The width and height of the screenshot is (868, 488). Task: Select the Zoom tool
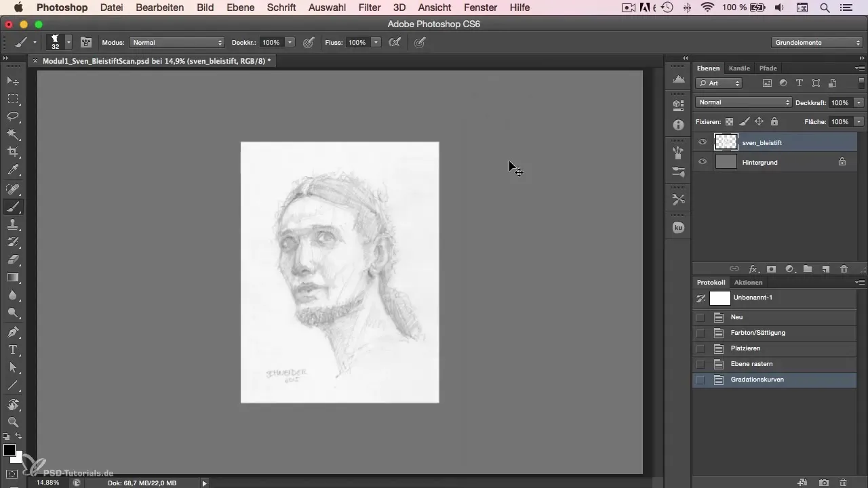click(x=13, y=422)
